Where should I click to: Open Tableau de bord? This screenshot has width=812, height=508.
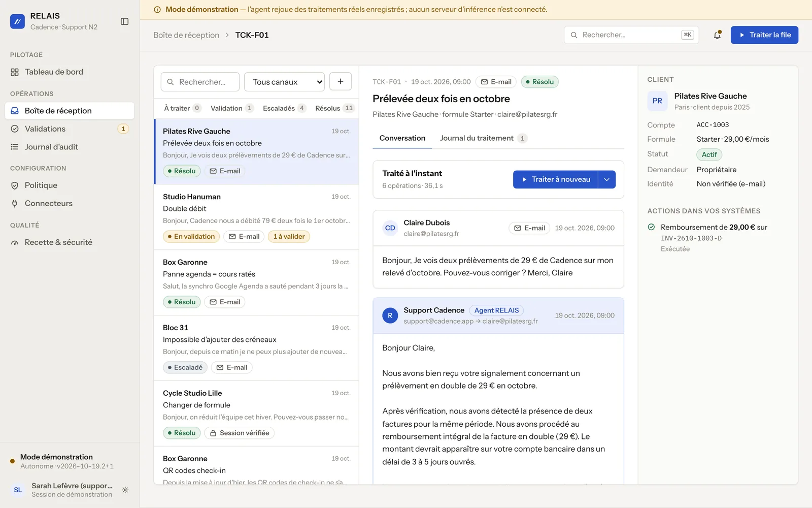pyautogui.click(x=70, y=72)
